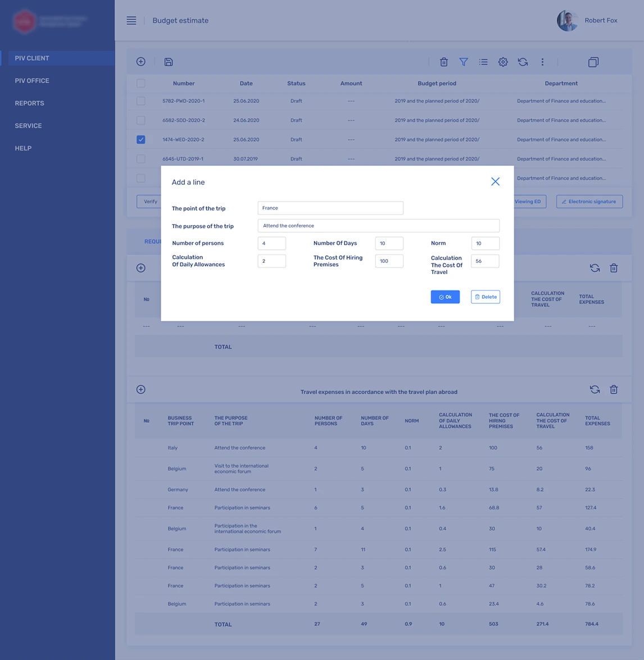Refresh the middle expenses table
The width and height of the screenshot is (644, 660).
[595, 268]
